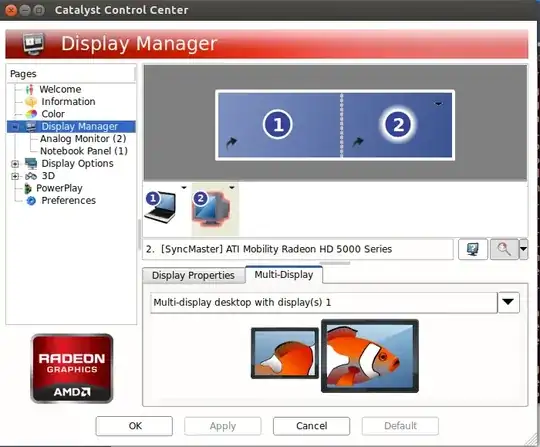Click the Information speech bubble icon
Viewport: 540px width, 447px height.
[x=31, y=102]
